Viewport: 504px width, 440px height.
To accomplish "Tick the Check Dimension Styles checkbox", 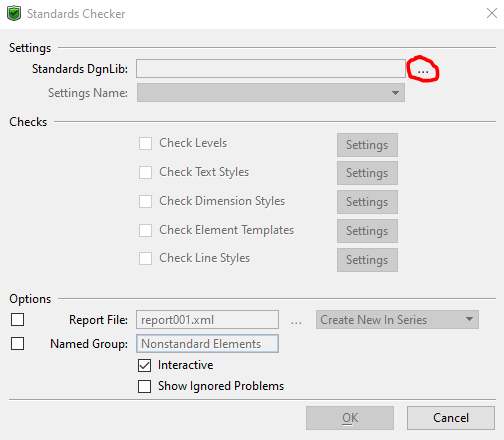I will tap(145, 201).
